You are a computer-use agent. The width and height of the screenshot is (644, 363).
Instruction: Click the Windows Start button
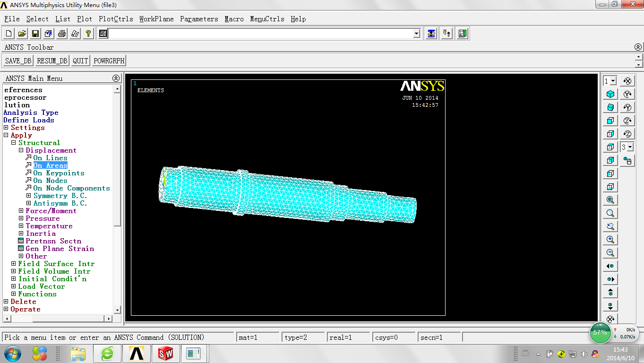click(12, 353)
